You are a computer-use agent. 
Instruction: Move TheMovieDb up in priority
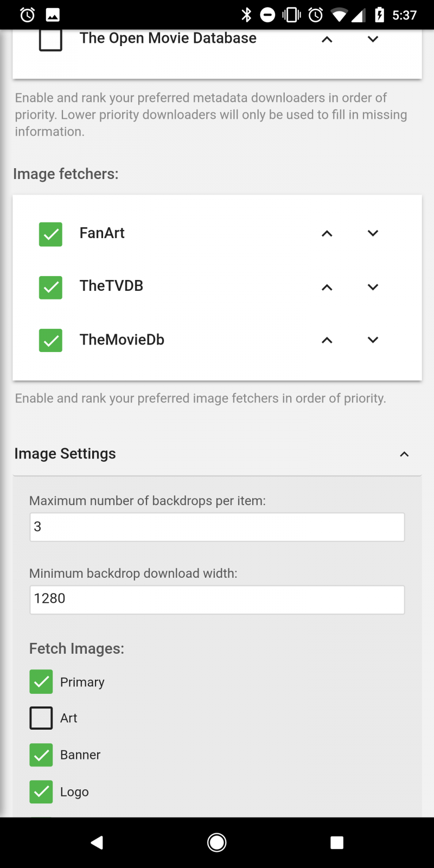point(327,340)
